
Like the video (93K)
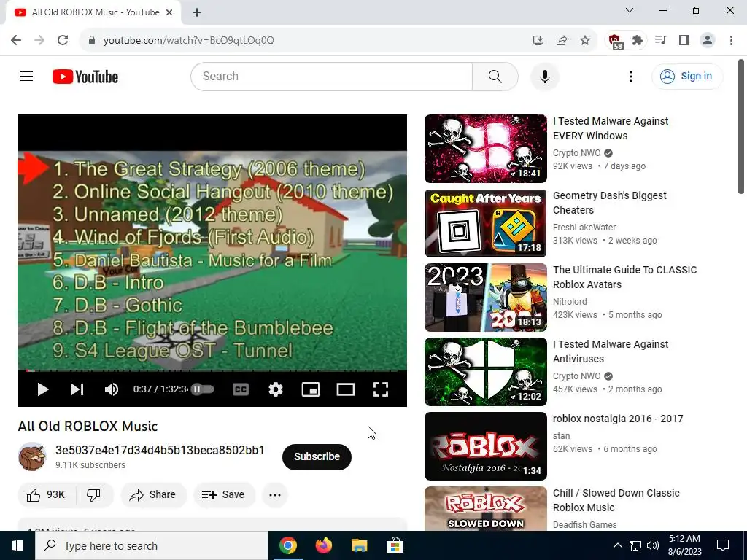pyautogui.click(x=46, y=495)
